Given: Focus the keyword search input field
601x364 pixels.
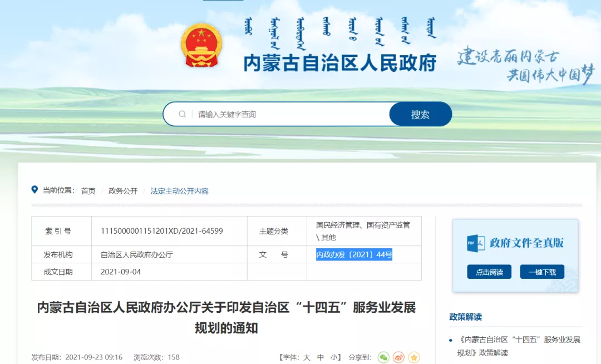Looking at the screenshot, I should click(x=289, y=114).
